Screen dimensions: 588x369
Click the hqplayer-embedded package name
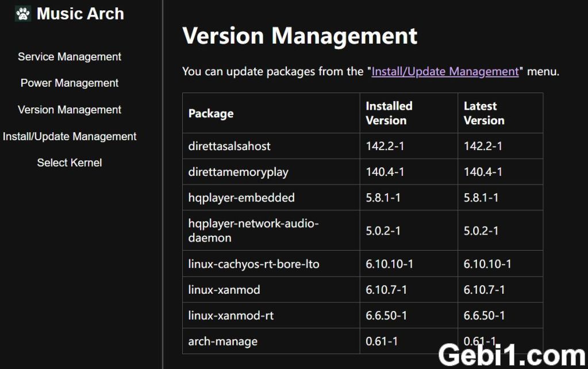[241, 198]
